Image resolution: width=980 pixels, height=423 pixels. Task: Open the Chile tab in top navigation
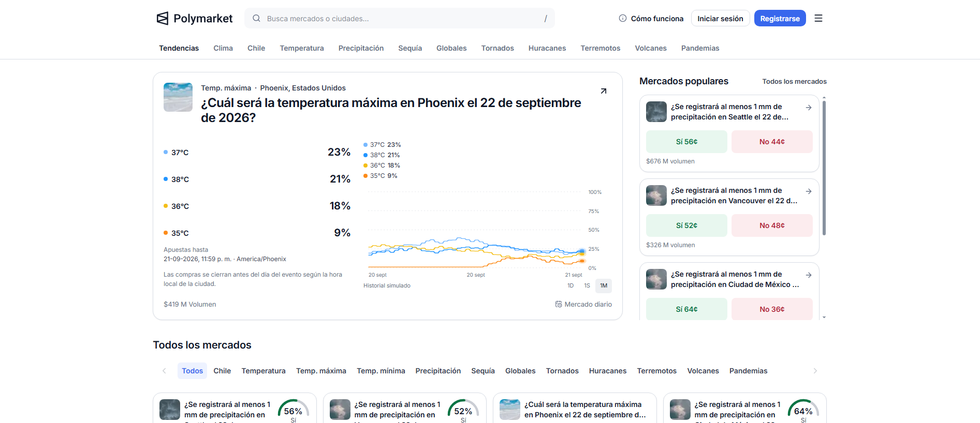click(256, 48)
